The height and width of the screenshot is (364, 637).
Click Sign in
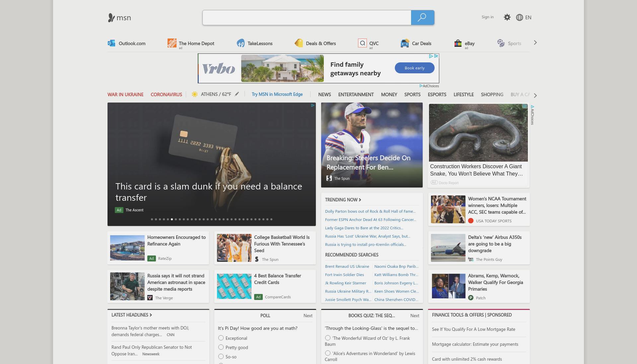point(487,17)
